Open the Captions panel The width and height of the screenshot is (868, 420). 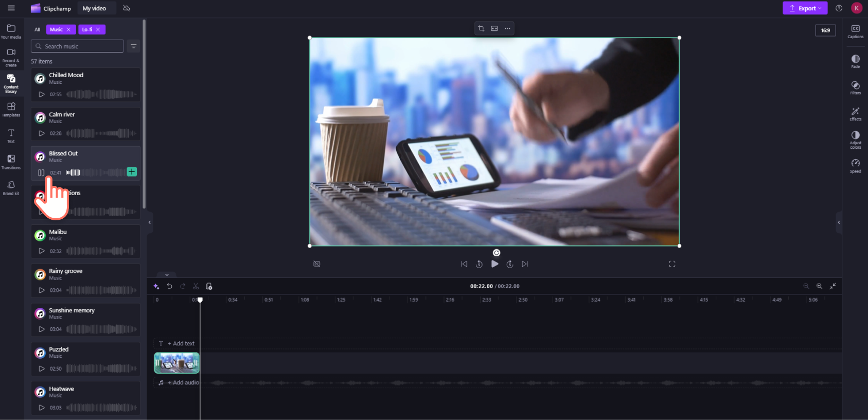(x=855, y=31)
